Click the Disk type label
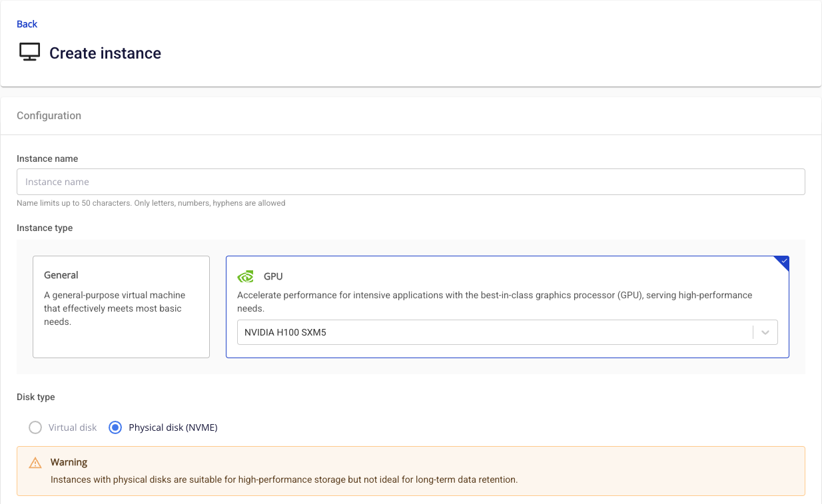Image resolution: width=822 pixels, height=504 pixels. click(x=36, y=397)
